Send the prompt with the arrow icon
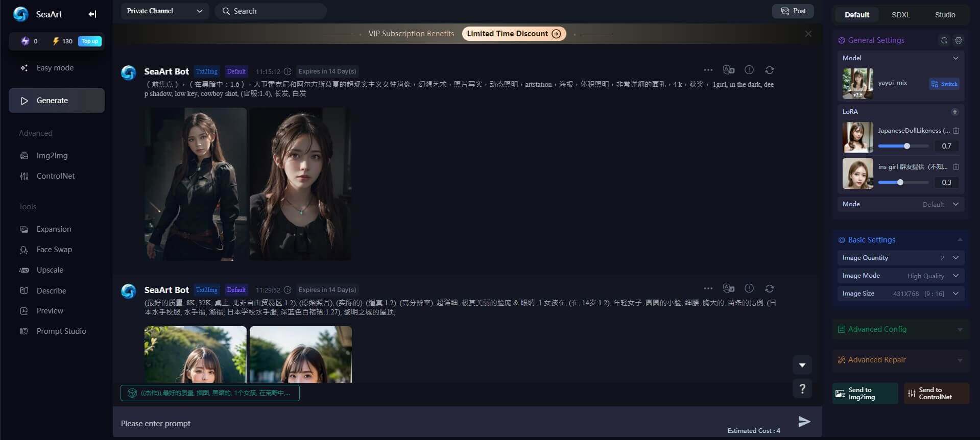The height and width of the screenshot is (440, 980). coord(804,421)
